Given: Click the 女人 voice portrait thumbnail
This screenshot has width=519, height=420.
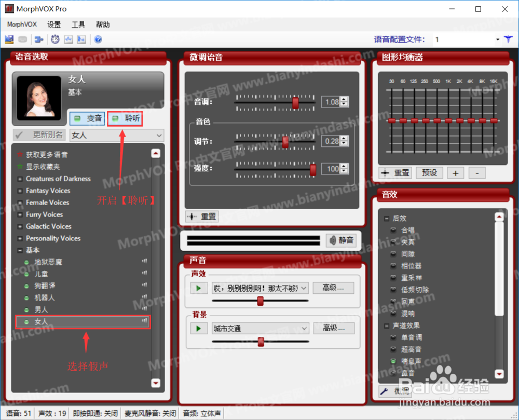Looking at the screenshot, I should (39, 98).
